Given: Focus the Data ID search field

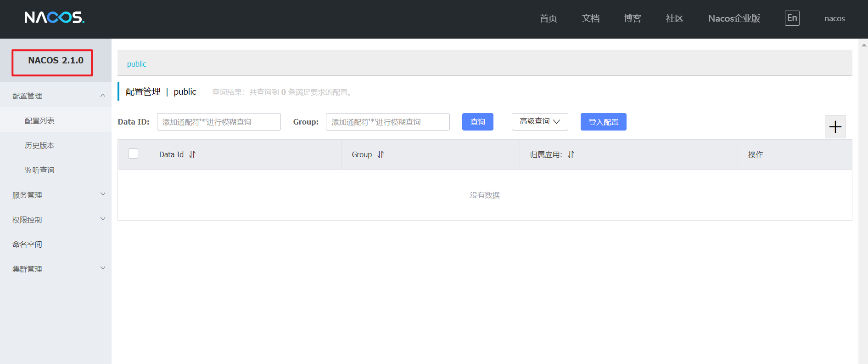Looking at the screenshot, I should click(x=219, y=122).
